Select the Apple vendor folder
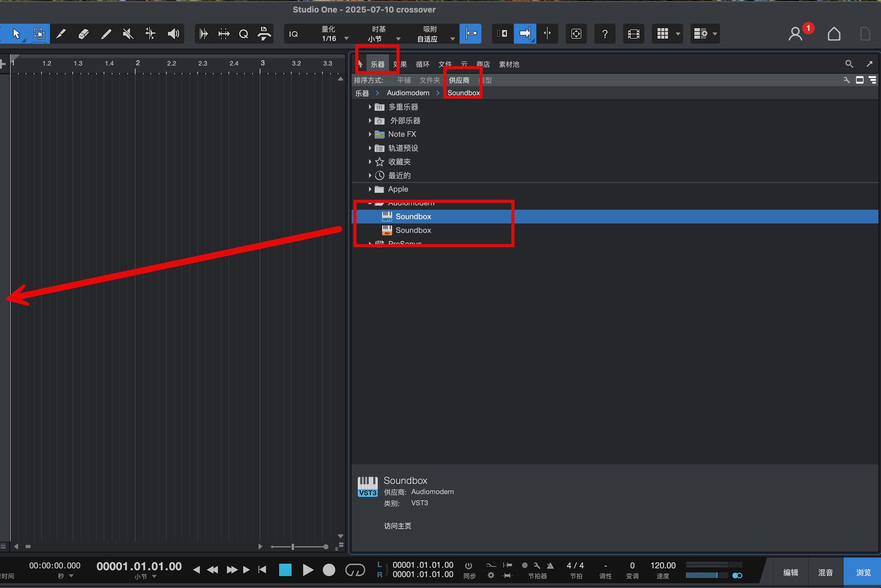 pyautogui.click(x=398, y=189)
